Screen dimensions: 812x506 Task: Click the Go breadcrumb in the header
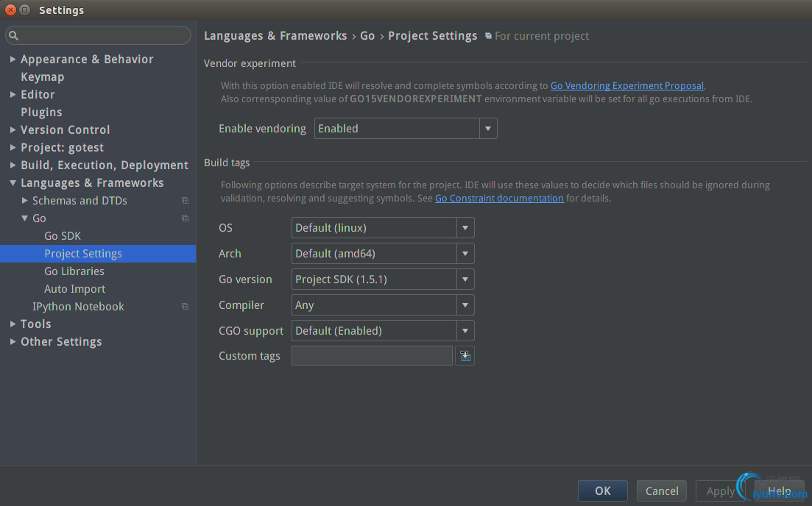[367, 36]
